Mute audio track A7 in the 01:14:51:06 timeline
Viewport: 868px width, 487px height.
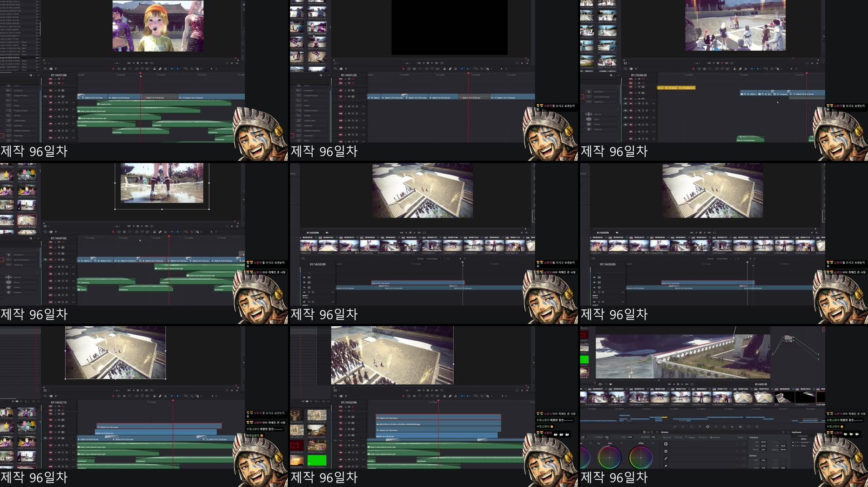pos(67,110)
